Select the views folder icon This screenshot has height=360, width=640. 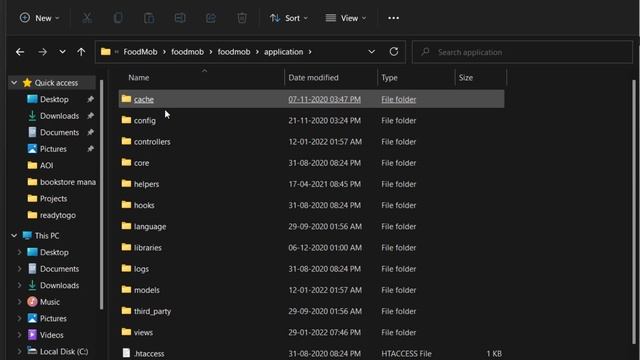[x=126, y=332]
